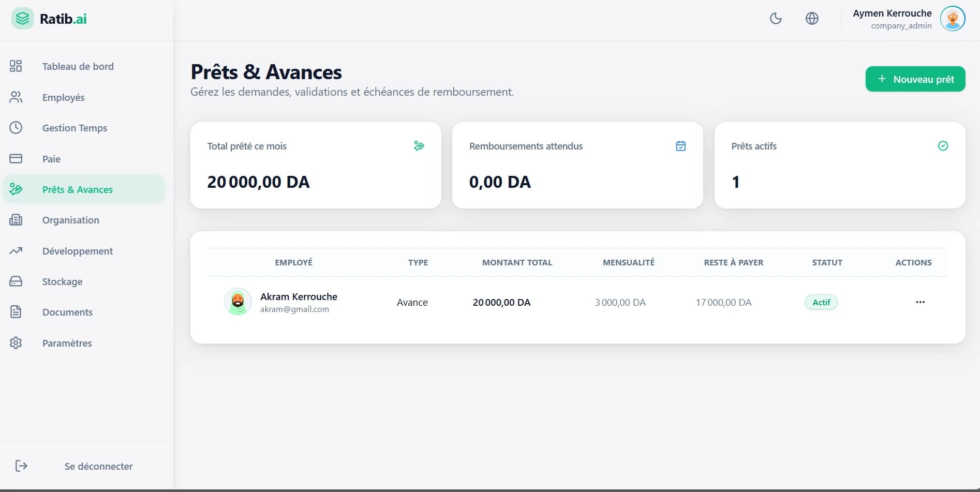Click the Gestion Temps clock icon
980x492 pixels.
tap(16, 128)
